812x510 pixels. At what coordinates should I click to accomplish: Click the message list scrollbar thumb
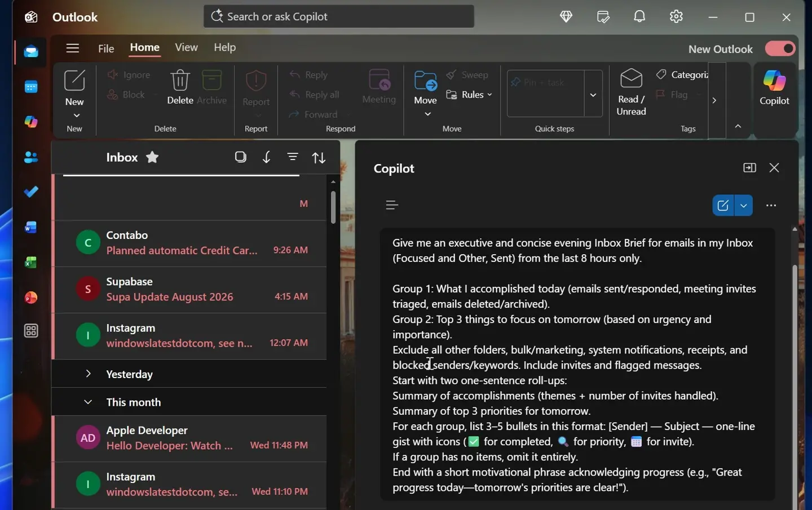[333, 207]
